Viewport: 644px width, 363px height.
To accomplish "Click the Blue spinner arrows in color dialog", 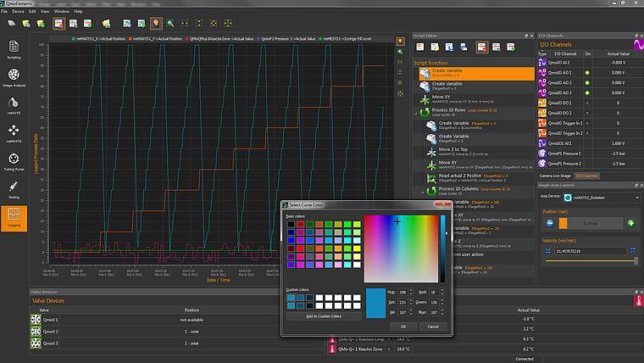I will tap(442, 312).
